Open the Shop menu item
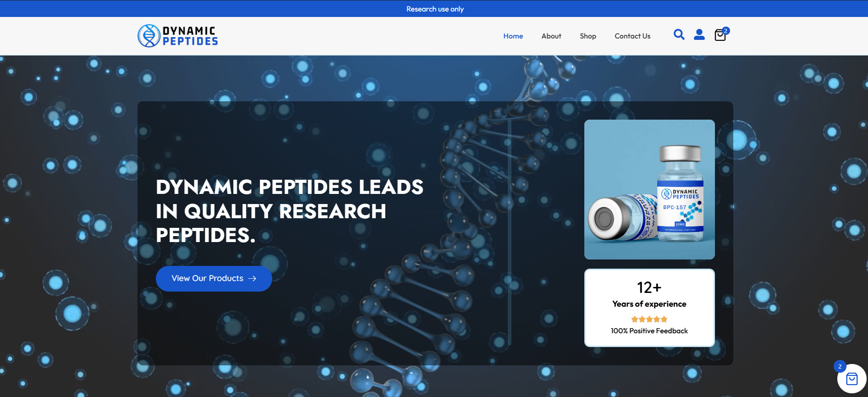The height and width of the screenshot is (397, 868). click(588, 36)
